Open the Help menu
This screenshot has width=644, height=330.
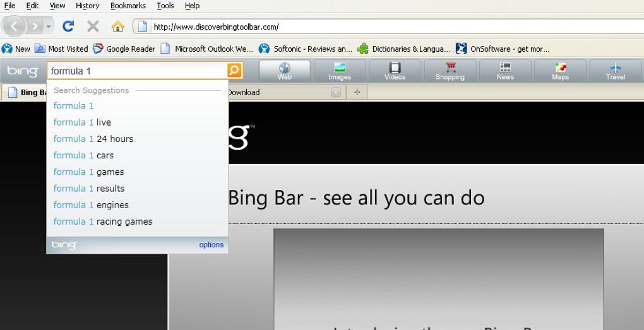tap(192, 6)
